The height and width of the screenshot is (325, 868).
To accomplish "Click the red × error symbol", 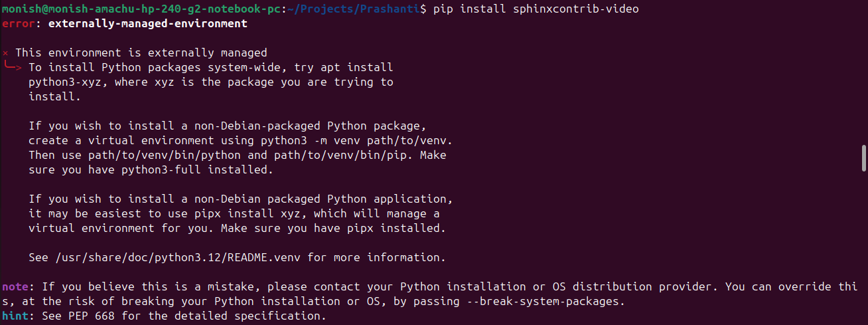I will 5,53.
